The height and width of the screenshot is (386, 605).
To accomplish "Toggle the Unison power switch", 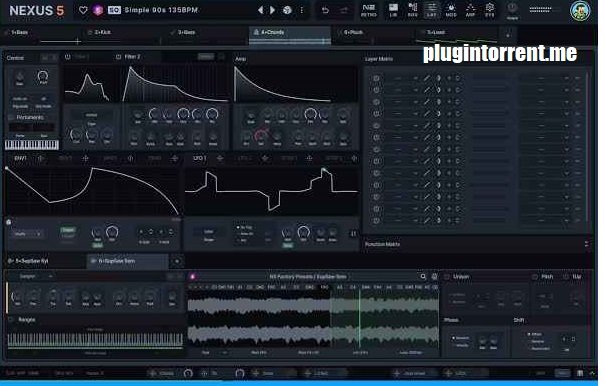I will [447, 277].
